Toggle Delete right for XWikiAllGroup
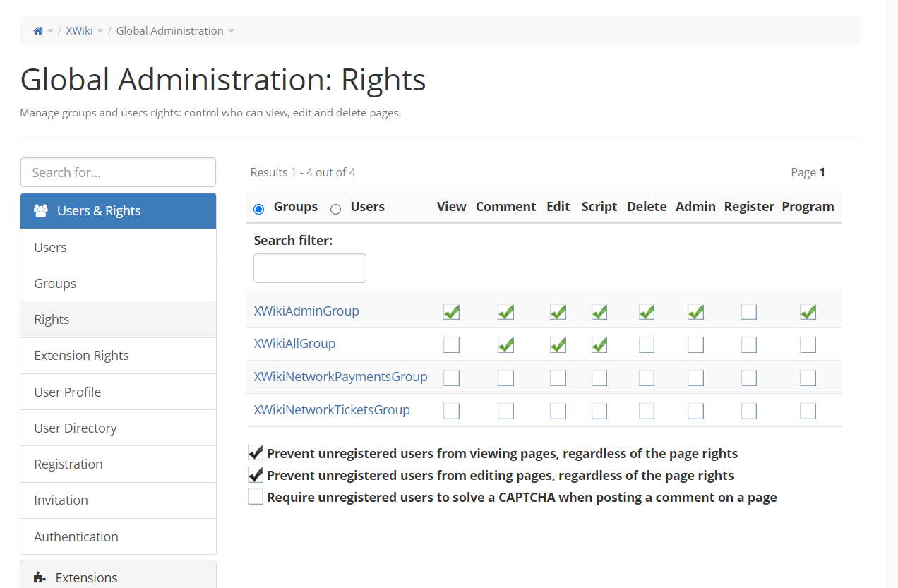Image resolution: width=898 pixels, height=588 pixels. [x=647, y=344]
